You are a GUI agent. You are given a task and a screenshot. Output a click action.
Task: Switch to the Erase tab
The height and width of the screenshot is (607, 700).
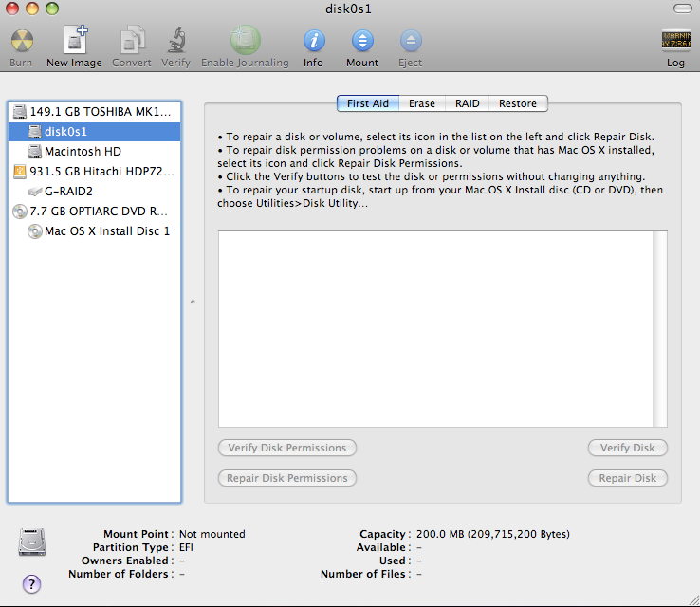point(422,103)
